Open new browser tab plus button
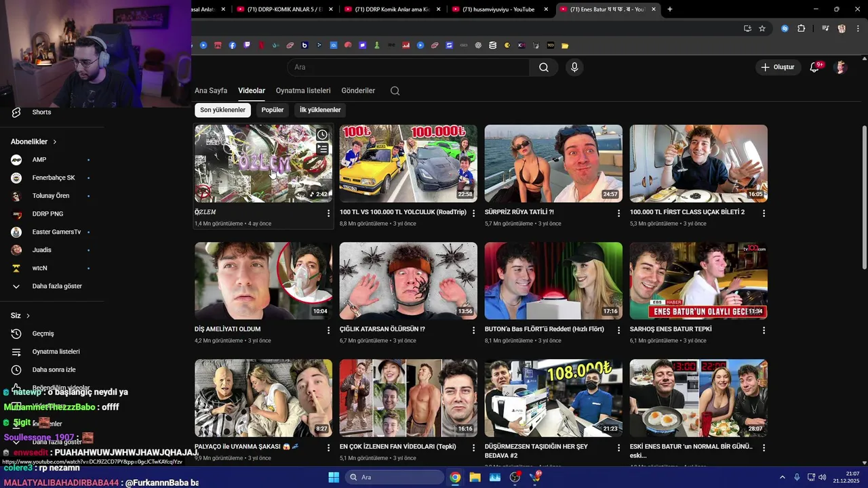Screen dimensions: 868x488 [x=670, y=9]
